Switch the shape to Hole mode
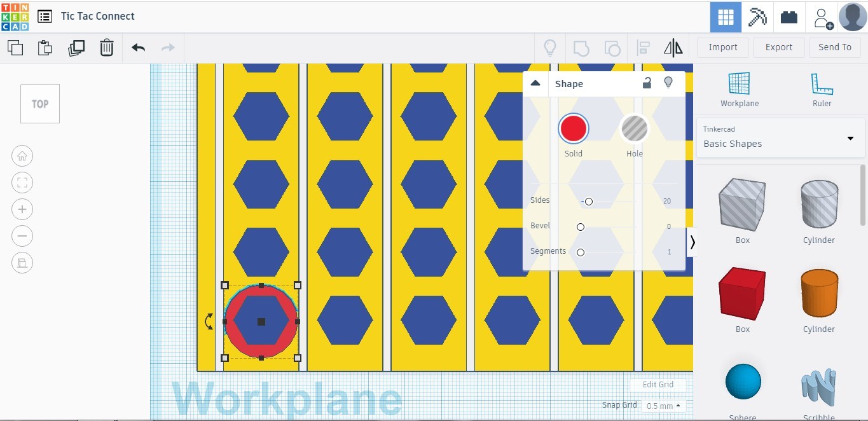The width and height of the screenshot is (868, 421). point(634,128)
